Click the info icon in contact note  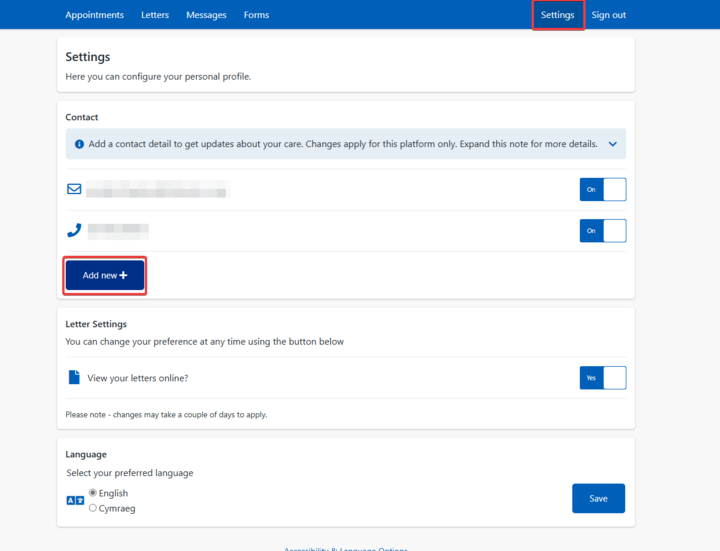tap(79, 144)
